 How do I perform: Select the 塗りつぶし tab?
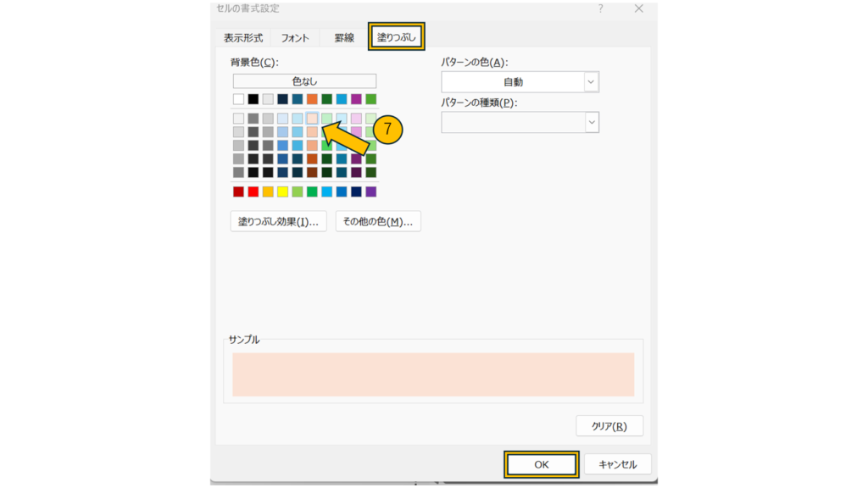[396, 37]
